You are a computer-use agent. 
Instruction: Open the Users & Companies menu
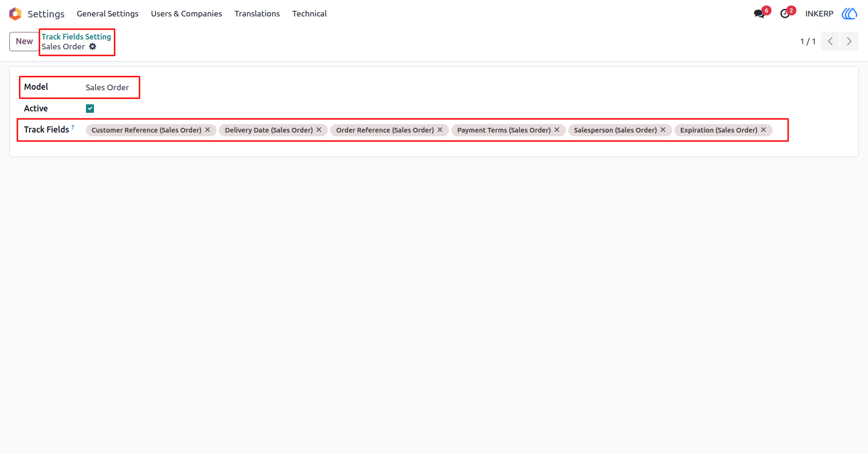tap(186, 14)
